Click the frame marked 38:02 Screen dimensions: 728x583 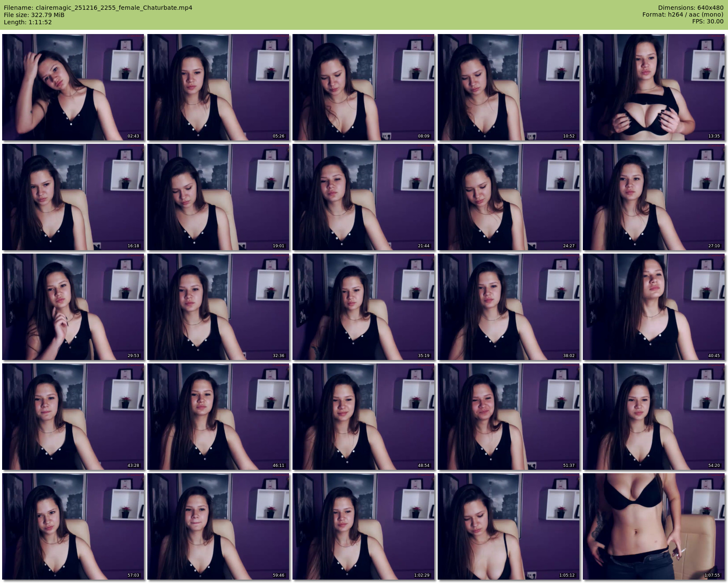(509, 307)
